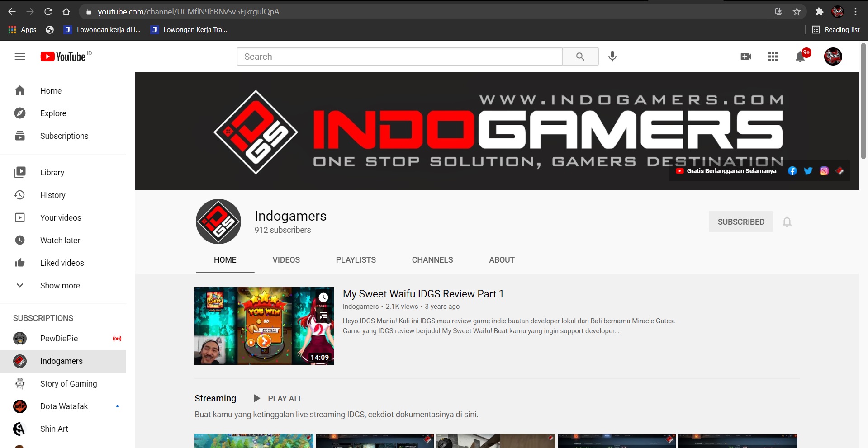
Task: Click the address bar URL
Action: 189,12
